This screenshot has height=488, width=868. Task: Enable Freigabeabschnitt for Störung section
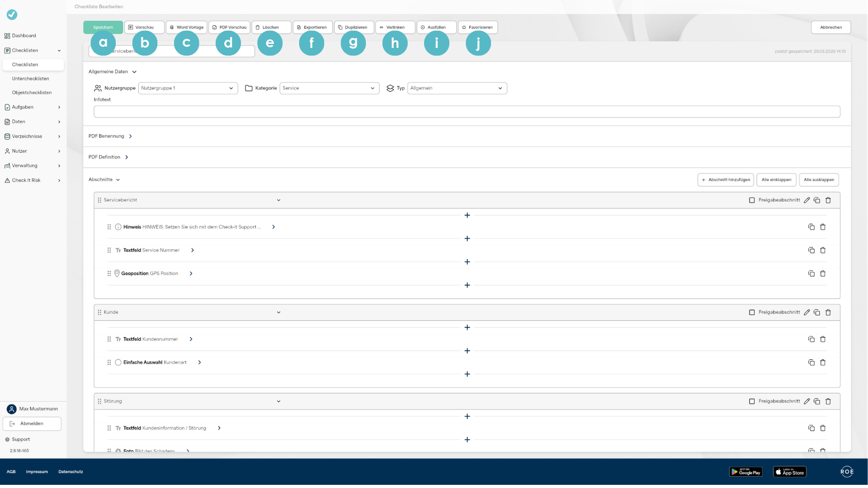tap(752, 401)
